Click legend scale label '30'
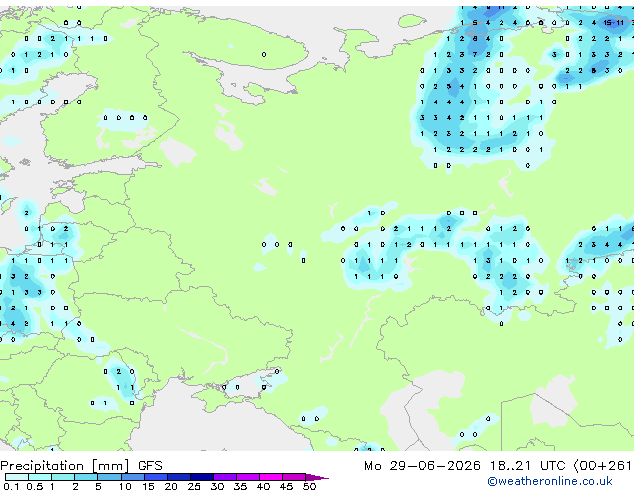The image size is (634, 490). [x=217, y=486]
